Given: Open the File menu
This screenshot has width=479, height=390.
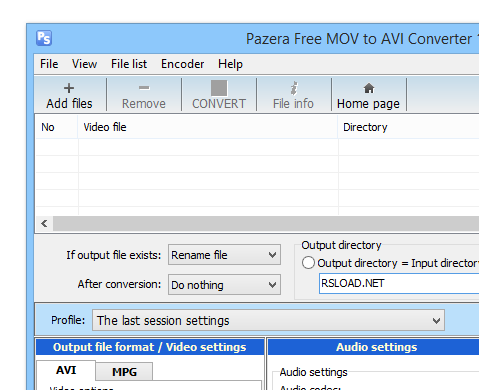Looking at the screenshot, I should click(49, 64).
